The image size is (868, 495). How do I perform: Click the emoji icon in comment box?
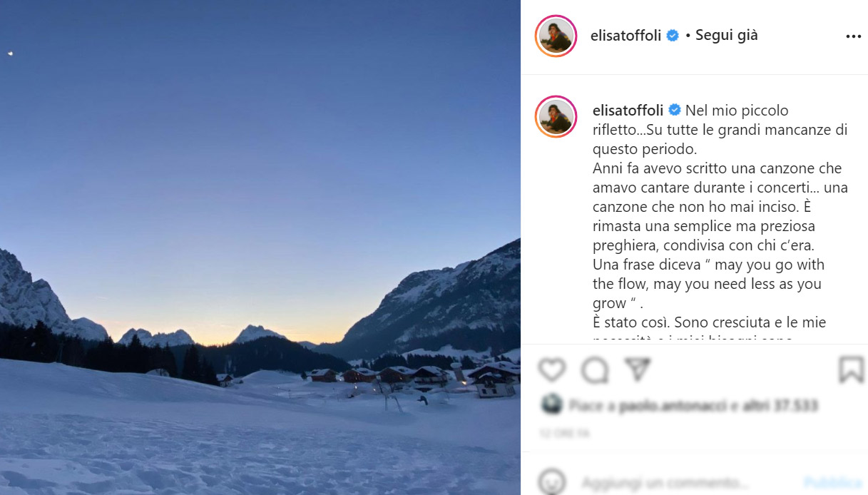tap(551, 482)
